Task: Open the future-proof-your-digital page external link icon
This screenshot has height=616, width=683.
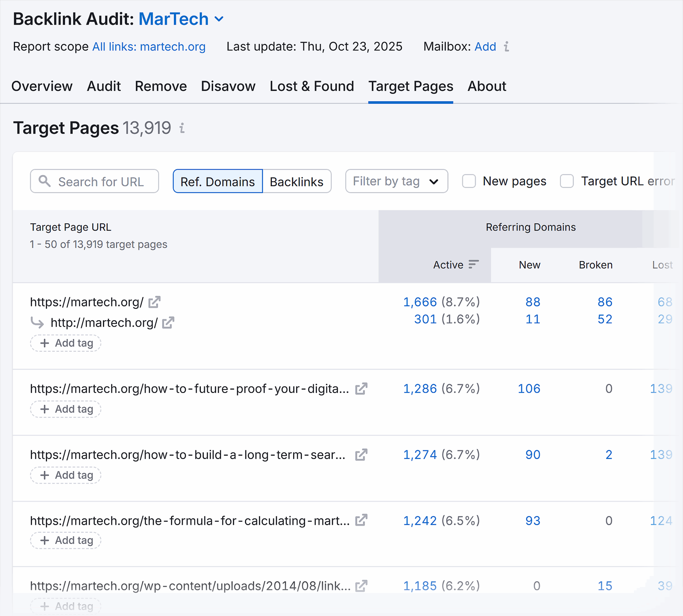Action: click(361, 389)
